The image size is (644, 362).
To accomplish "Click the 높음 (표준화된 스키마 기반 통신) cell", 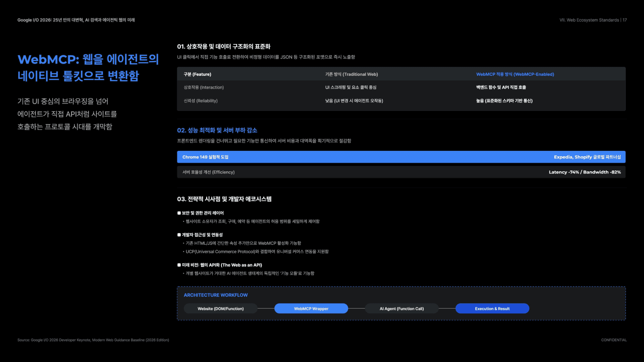I will click(504, 101).
